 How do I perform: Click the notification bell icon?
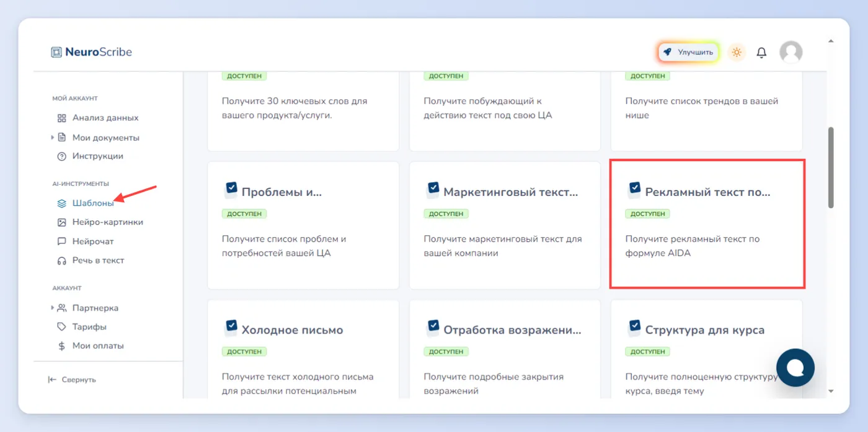[x=761, y=53]
